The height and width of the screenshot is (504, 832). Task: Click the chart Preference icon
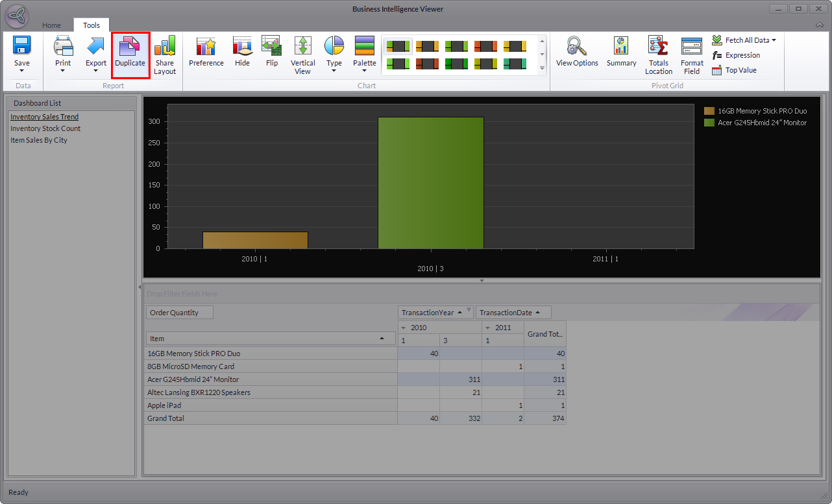click(206, 52)
